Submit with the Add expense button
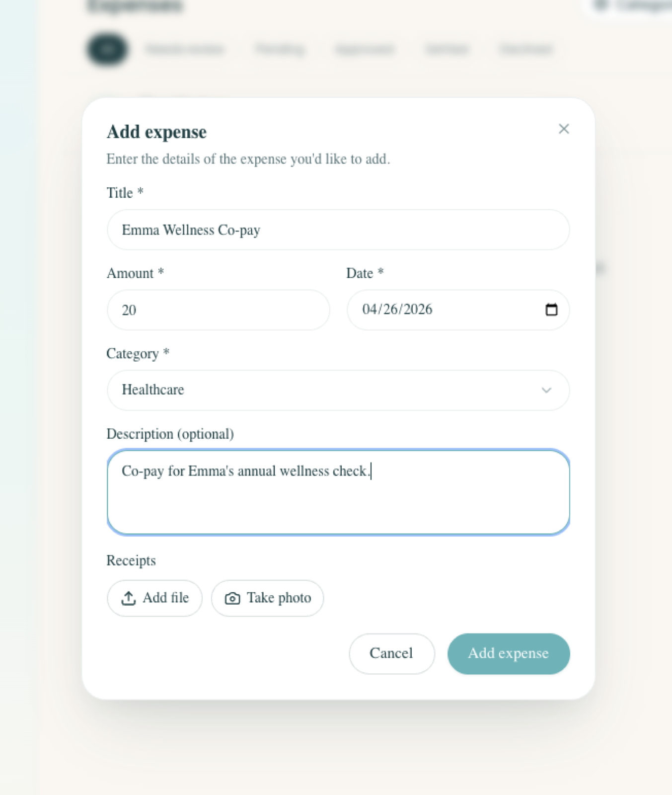 pyautogui.click(x=508, y=653)
